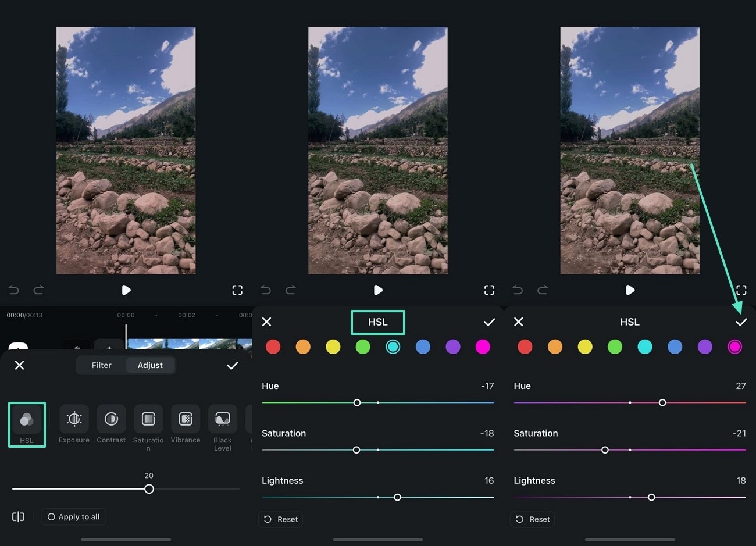
Task: Click the Hue slider handle at -17
Action: pos(357,402)
